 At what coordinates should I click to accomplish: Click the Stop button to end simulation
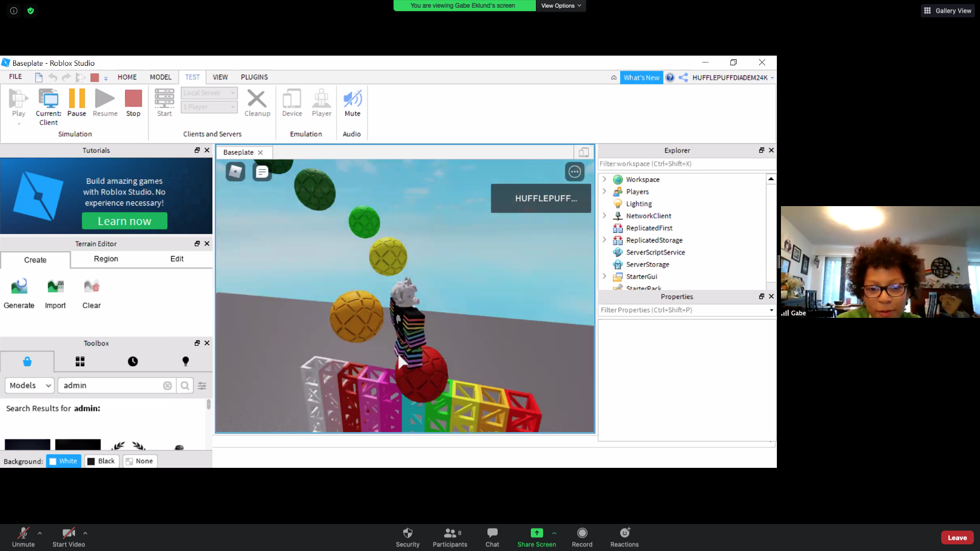[133, 103]
